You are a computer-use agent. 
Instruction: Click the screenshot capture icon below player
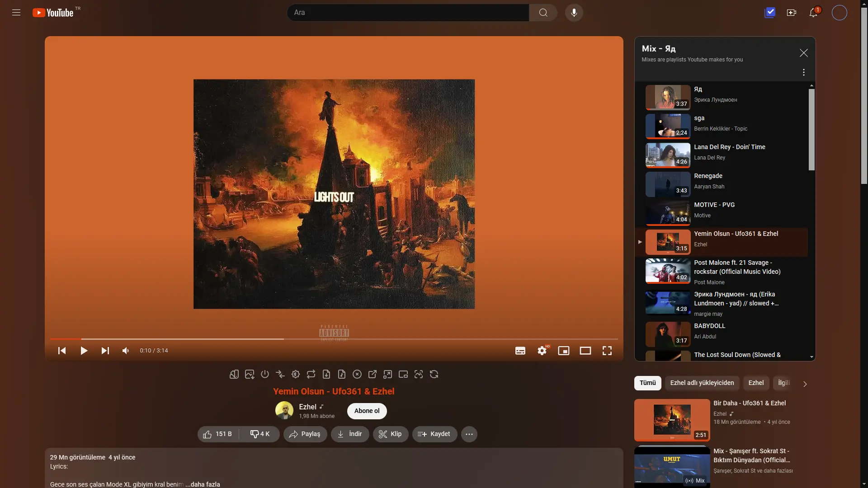(x=419, y=374)
